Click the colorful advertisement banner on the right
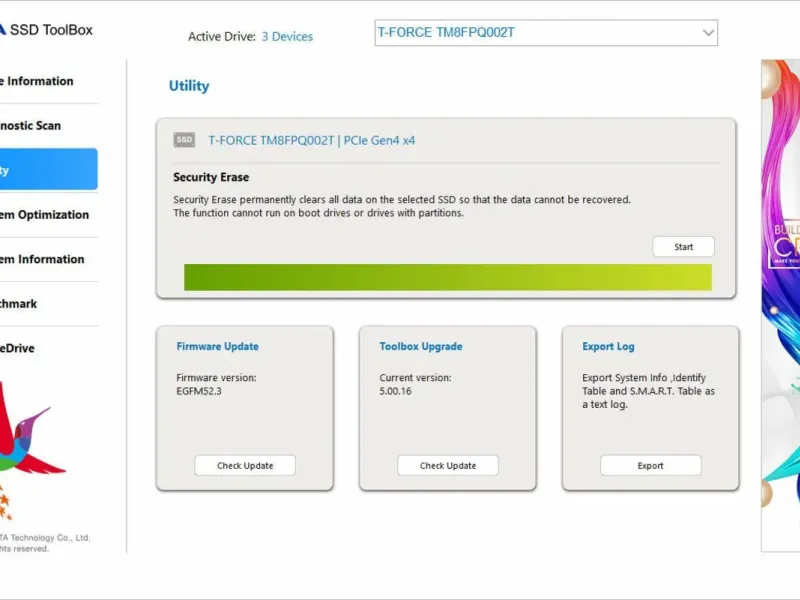The height and width of the screenshot is (600, 800). coord(781,305)
